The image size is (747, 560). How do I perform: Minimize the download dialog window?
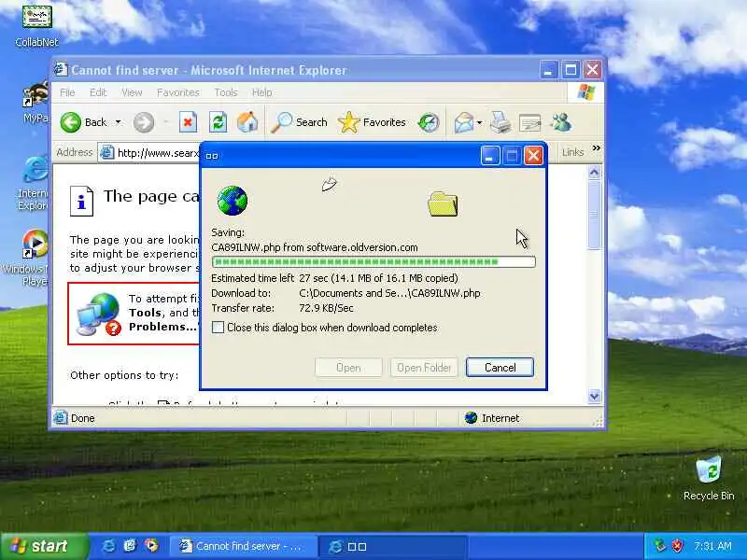tap(489, 156)
